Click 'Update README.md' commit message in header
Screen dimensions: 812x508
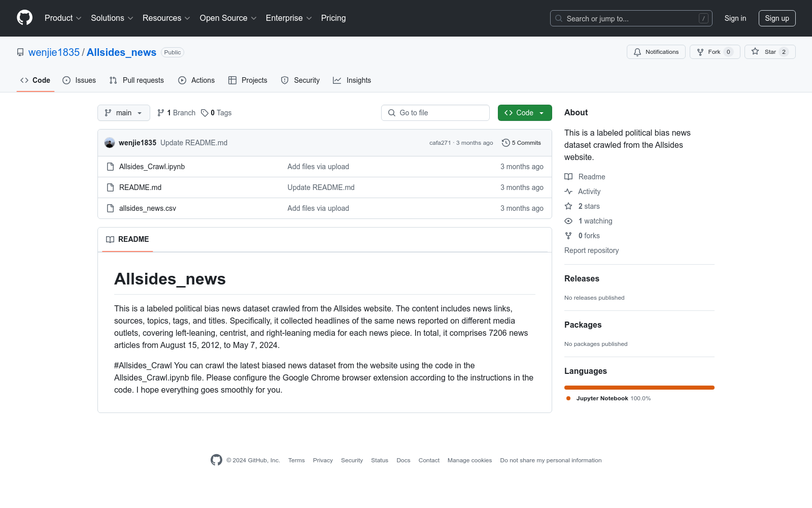click(x=194, y=143)
